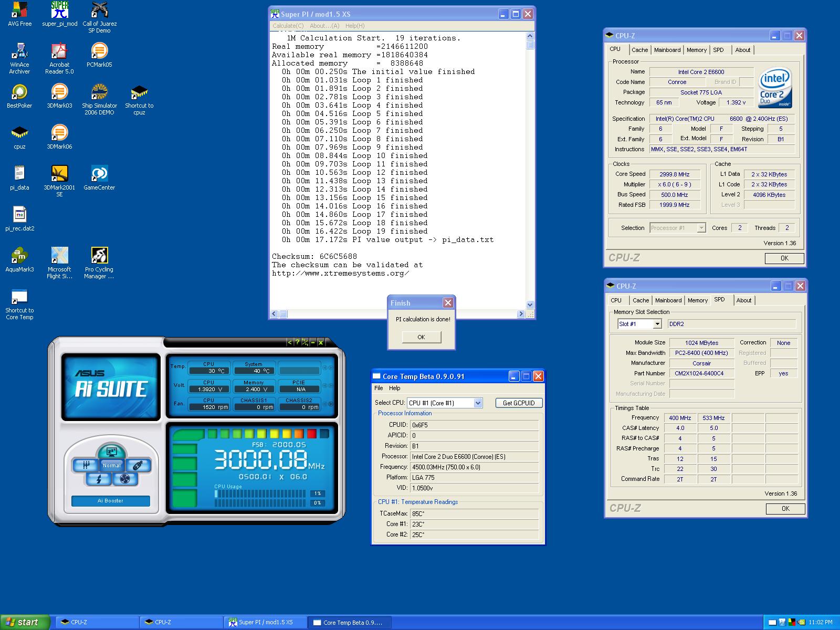Open Call of Juarez SP Demo icon
The height and width of the screenshot is (630, 840).
pyautogui.click(x=99, y=17)
